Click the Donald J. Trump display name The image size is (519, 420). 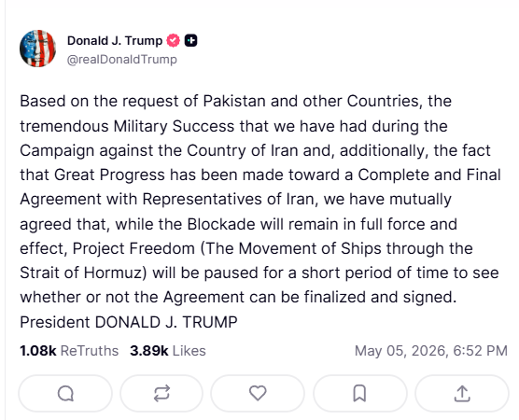tap(115, 41)
